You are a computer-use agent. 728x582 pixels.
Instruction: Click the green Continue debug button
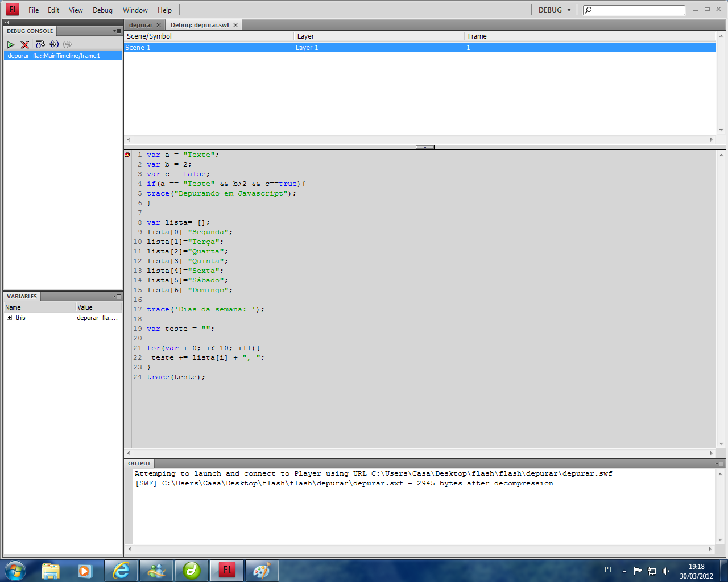(11, 44)
